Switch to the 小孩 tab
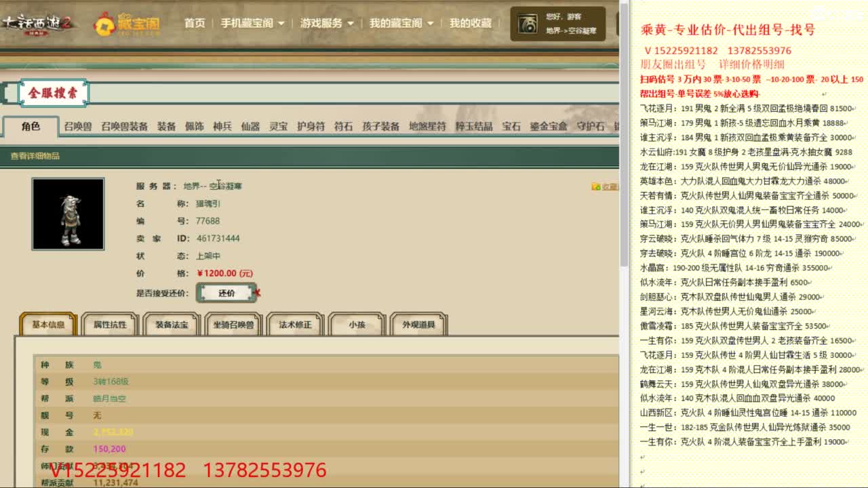 (357, 325)
